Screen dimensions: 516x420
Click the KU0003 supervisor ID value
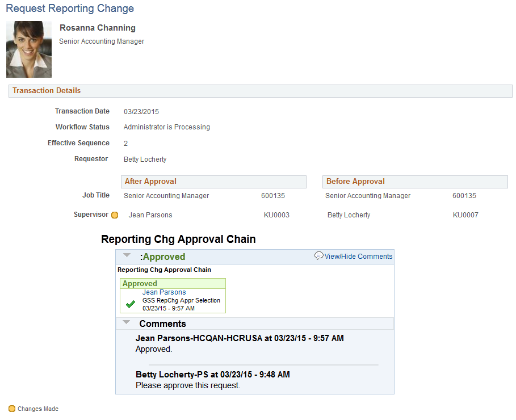tap(276, 215)
